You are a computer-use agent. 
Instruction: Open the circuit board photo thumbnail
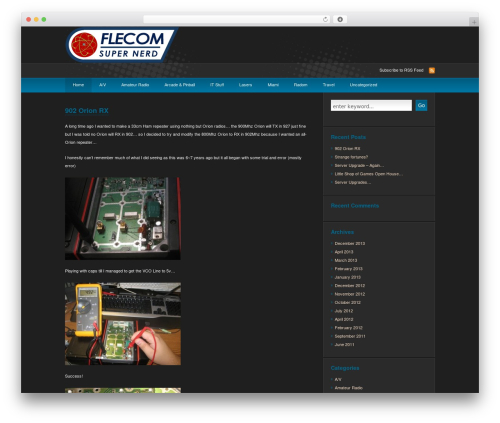(x=123, y=218)
